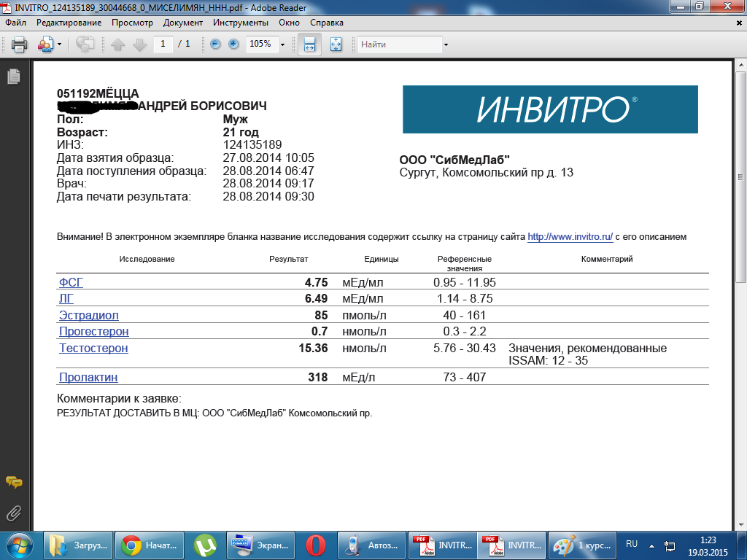This screenshot has height=560, width=747.
Task: Open Opera browser from the taskbar
Action: (315, 545)
